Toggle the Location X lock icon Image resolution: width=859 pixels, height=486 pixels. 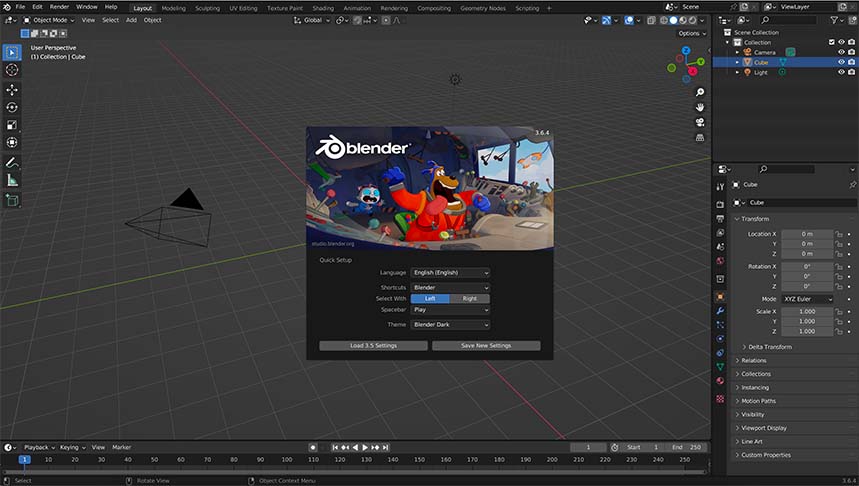pyautogui.click(x=839, y=234)
